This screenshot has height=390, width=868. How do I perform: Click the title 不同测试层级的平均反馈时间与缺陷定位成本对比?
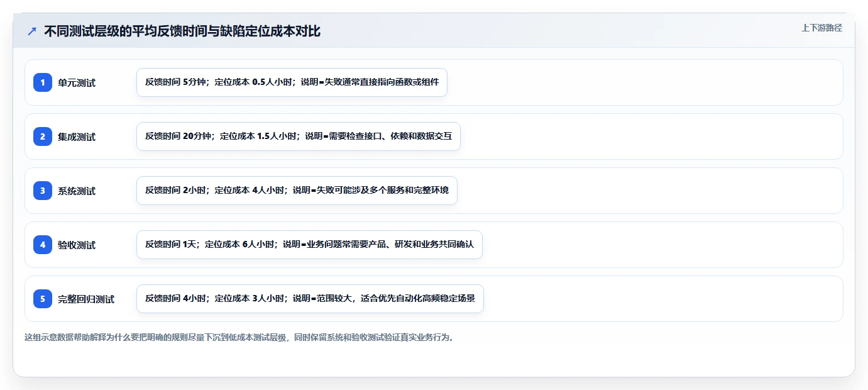182,31
